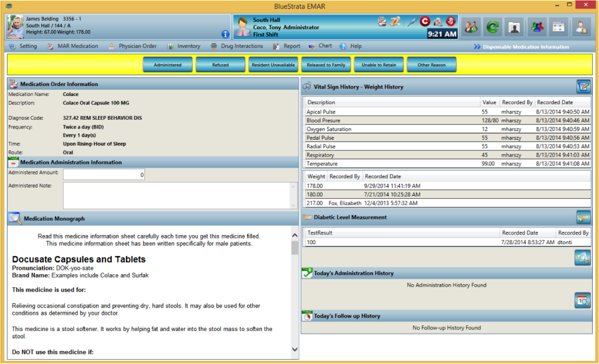Open the magnifier search icon below Diabetic Level Measurement
This screenshot has height=364, width=599.
point(582,257)
